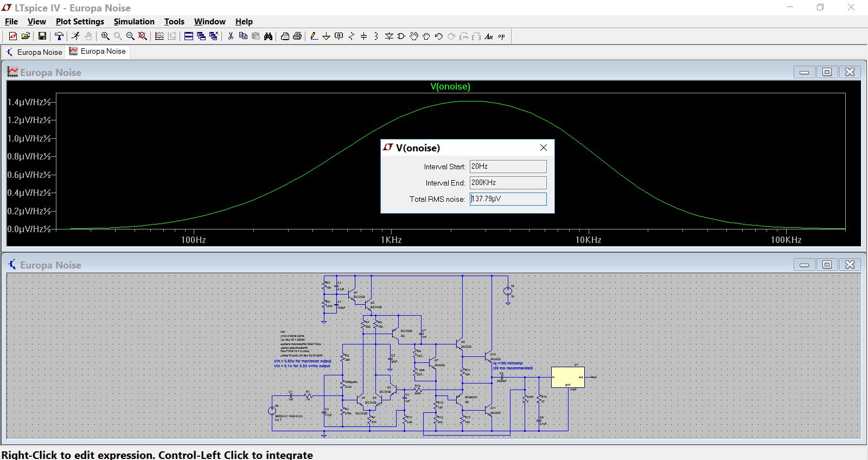Open the Plot Settings menu
This screenshot has width=868, height=460.
(x=80, y=22)
